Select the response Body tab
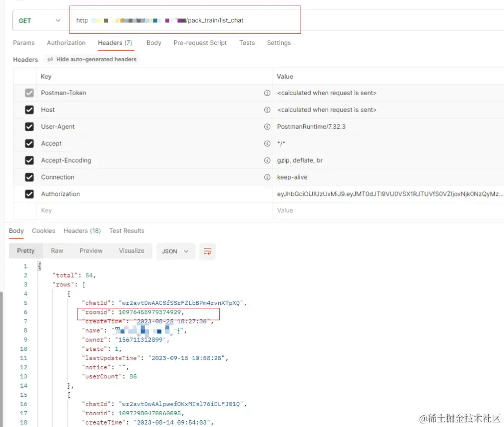The image size is (504, 427). point(16,231)
